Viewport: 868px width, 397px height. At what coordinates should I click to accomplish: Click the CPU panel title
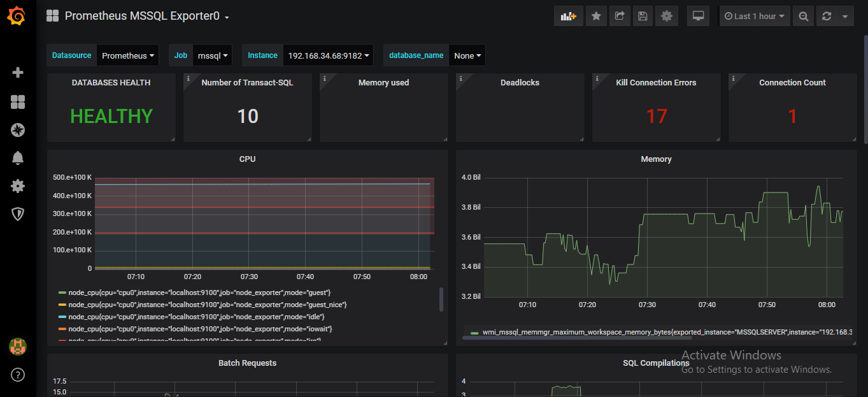click(x=248, y=159)
